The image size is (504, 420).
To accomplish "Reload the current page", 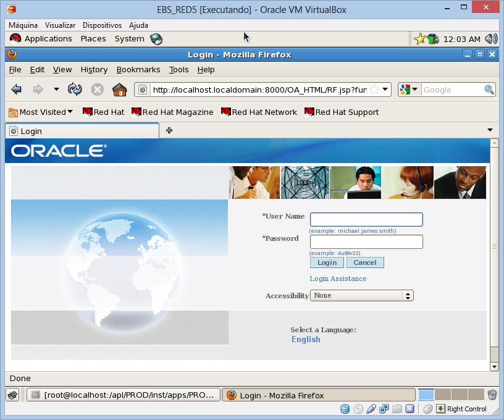I will [x=75, y=90].
